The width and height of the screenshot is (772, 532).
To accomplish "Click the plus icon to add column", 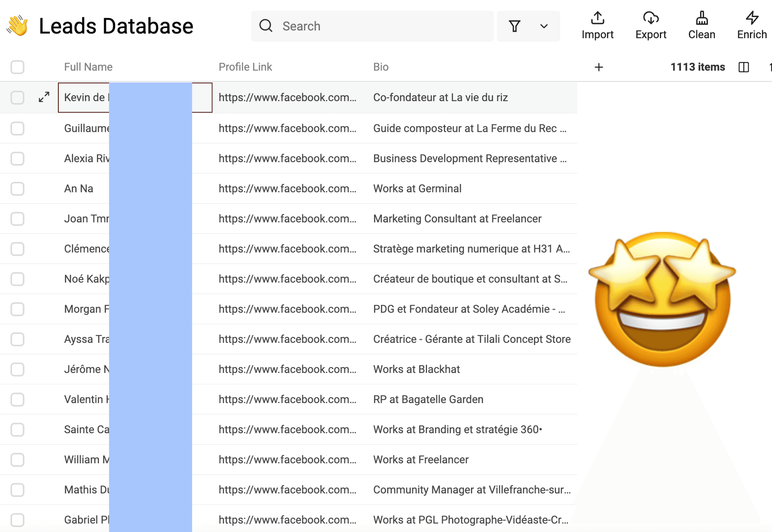I will (x=599, y=67).
